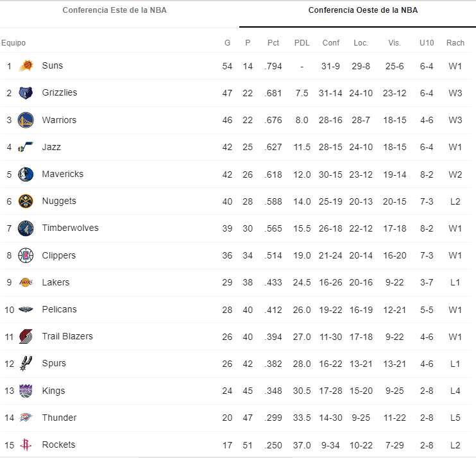
Task: Click the Nuggets team logo
Action: click(x=26, y=201)
